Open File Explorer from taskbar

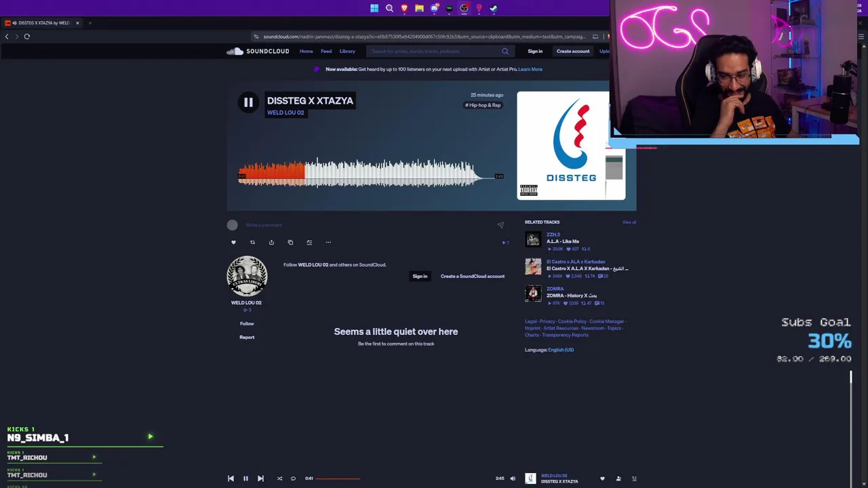(419, 8)
